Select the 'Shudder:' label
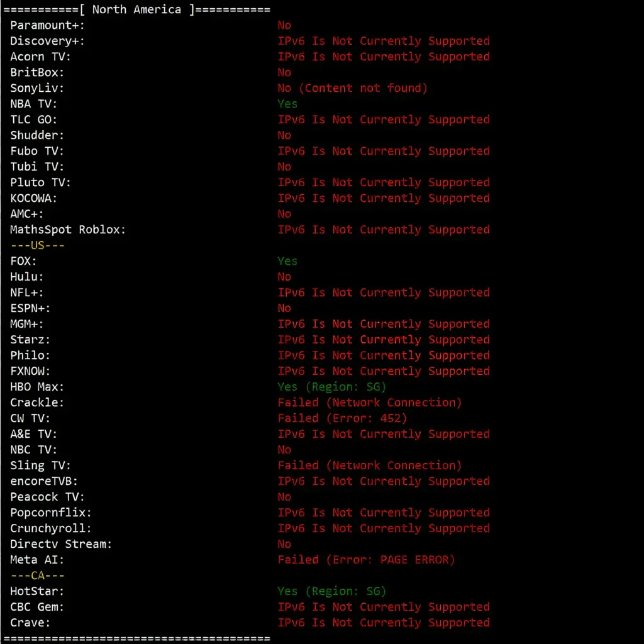Image resolution: width=644 pixels, height=644 pixels. [37, 135]
